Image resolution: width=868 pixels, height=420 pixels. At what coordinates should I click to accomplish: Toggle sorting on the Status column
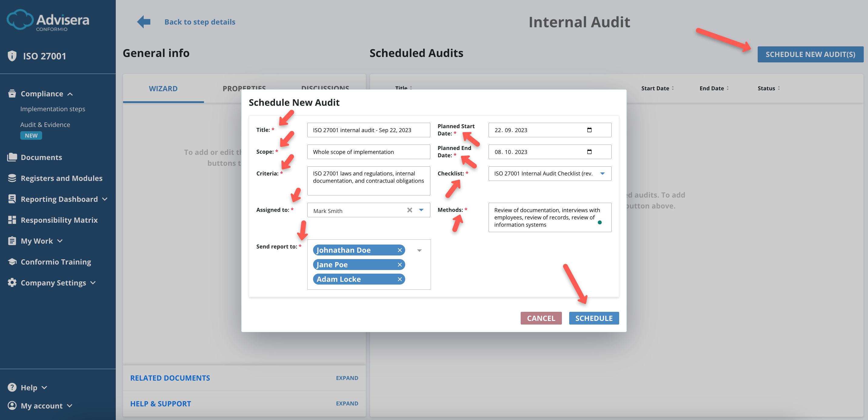780,88
